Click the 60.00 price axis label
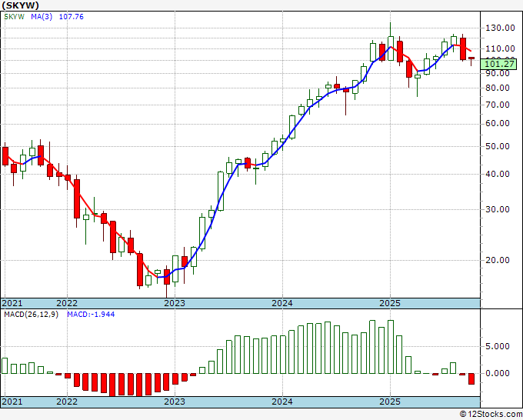Image resolution: width=523 pixels, height=420 pixels. 498,123
